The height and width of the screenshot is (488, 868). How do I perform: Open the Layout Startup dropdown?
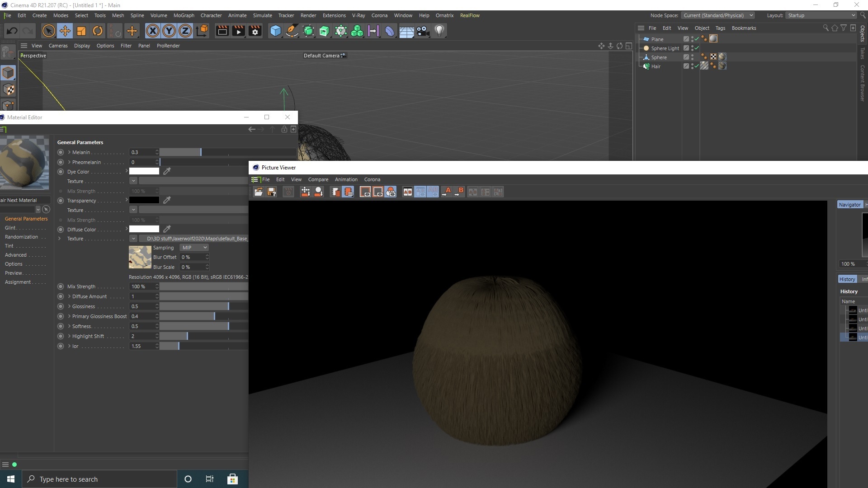[x=821, y=15]
